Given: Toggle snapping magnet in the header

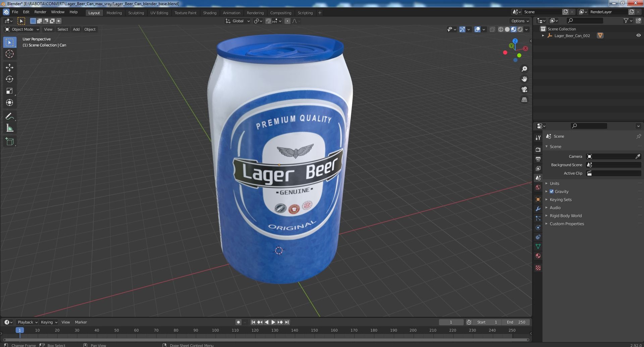Looking at the screenshot, I should click(x=268, y=21).
